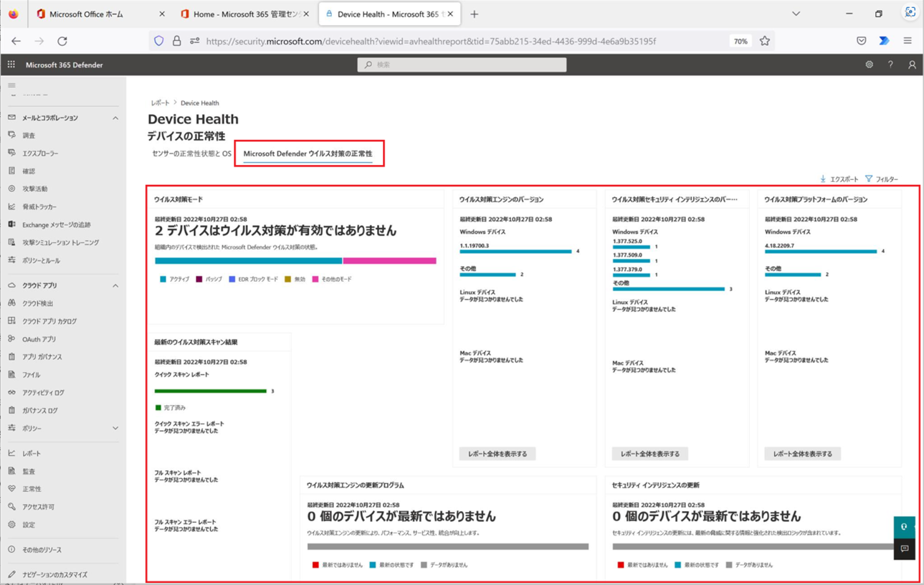Image resolution: width=924 pixels, height=585 pixels.
Task: Open 設定 in sidebar
Action: (29, 525)
